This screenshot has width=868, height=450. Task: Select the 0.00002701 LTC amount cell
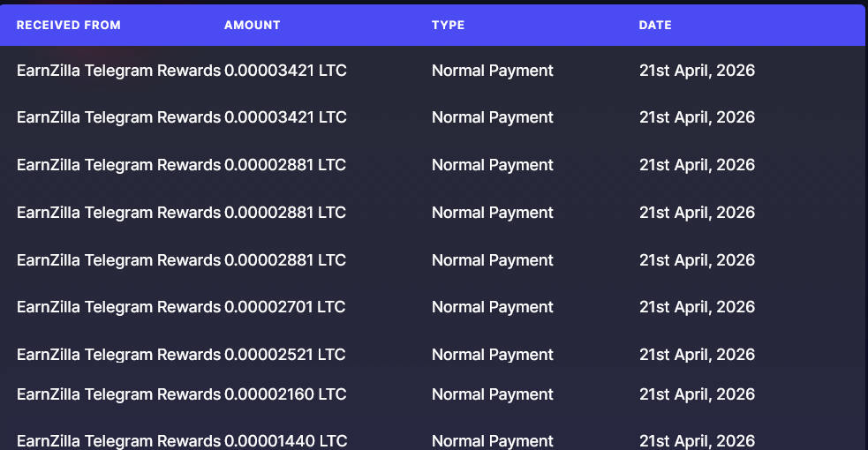coord(284,307)
